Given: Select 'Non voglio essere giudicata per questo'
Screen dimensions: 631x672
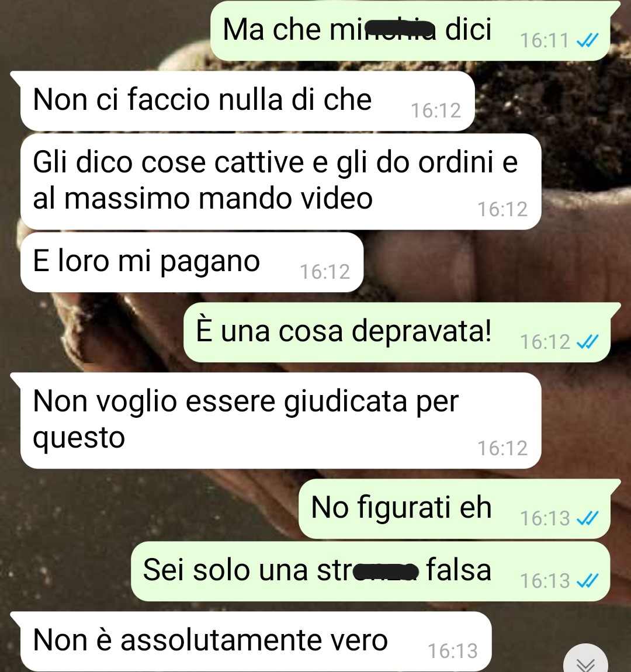Looking at the screenshot, I should tap(280, 420).
